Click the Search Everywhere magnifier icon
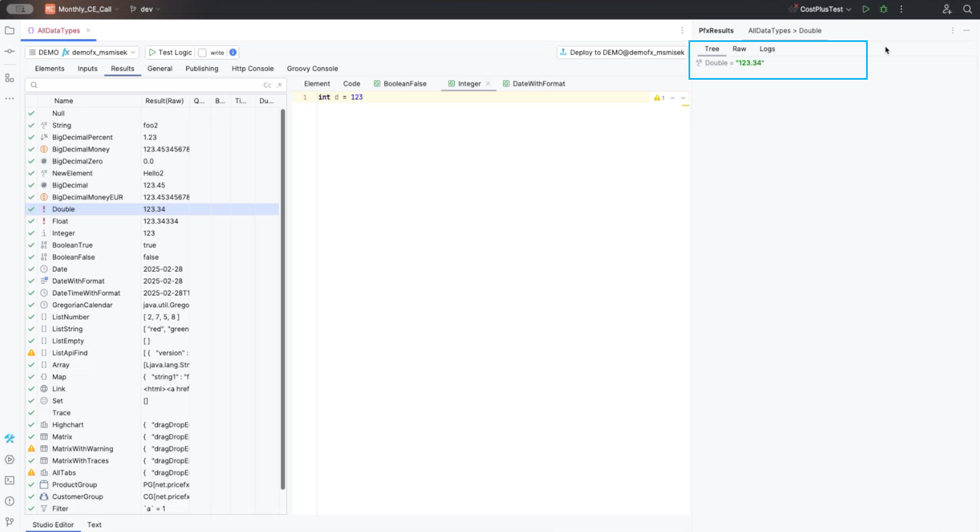 [967, 9]
